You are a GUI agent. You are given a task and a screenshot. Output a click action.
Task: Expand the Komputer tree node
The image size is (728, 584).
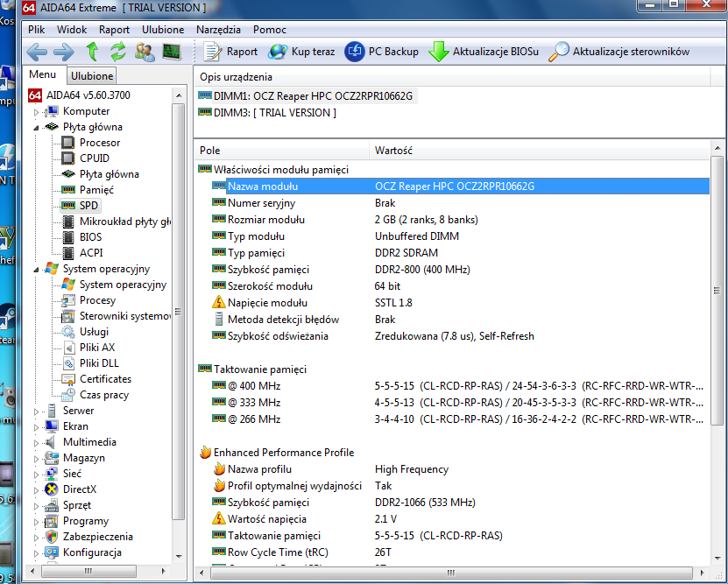click(x=36, y=112)
